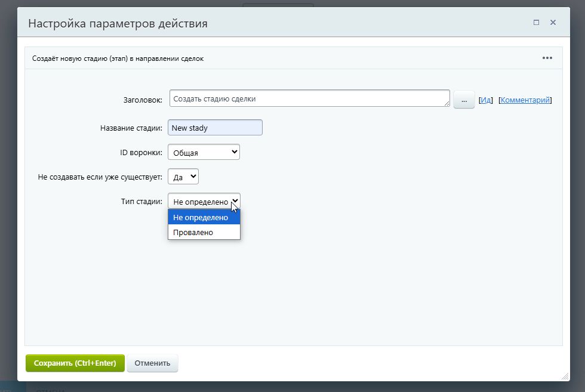Click the "..." insert value button

coord(464,100)
